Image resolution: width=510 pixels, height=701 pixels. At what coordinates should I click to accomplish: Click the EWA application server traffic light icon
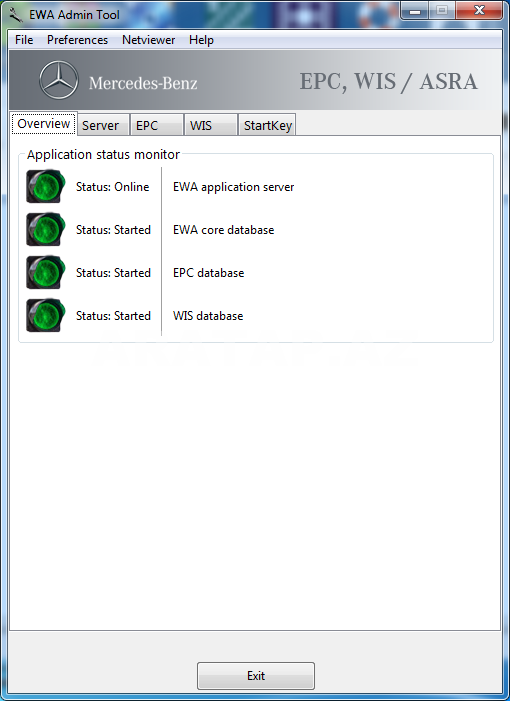(46, 186)
